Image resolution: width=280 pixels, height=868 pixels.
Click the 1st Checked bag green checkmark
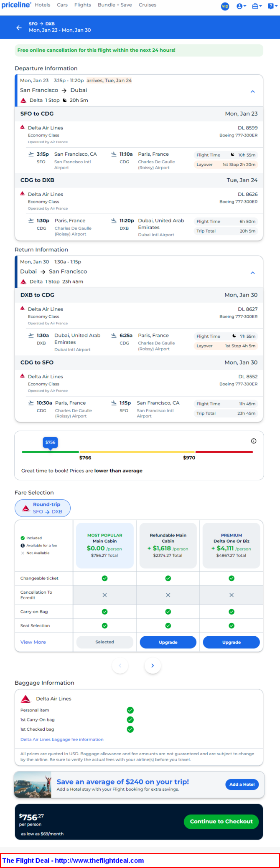point(130,729)
